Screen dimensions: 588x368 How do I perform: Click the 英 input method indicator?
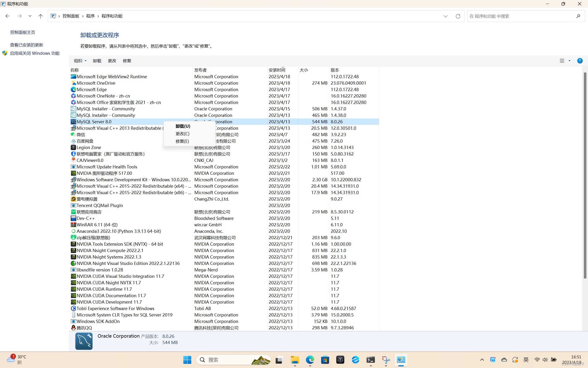tap(526, 360)
